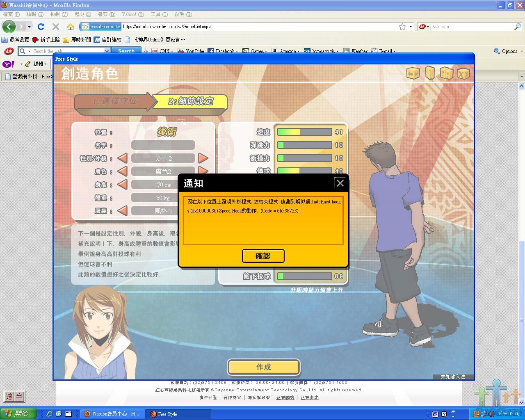525x420 pixels.
Task: Click the Ask.com search field
Action: (x=472, y=27)
